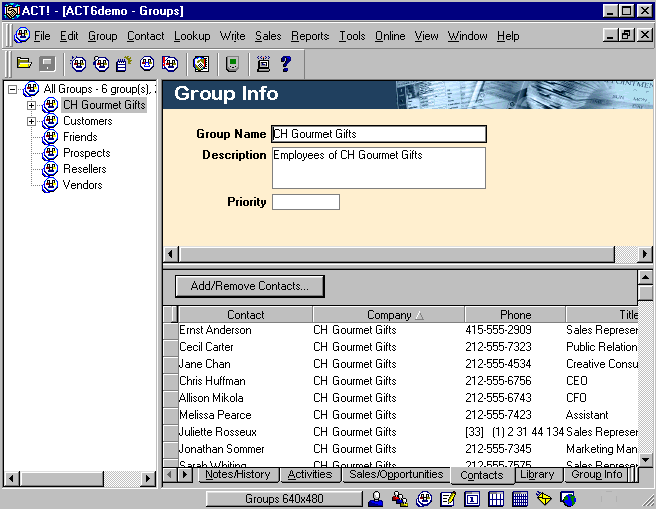Image resolution: width=656 pixels, height=509 pixels.
Task: Open Contact List via multi-people status icon
Action: [400, 499]
